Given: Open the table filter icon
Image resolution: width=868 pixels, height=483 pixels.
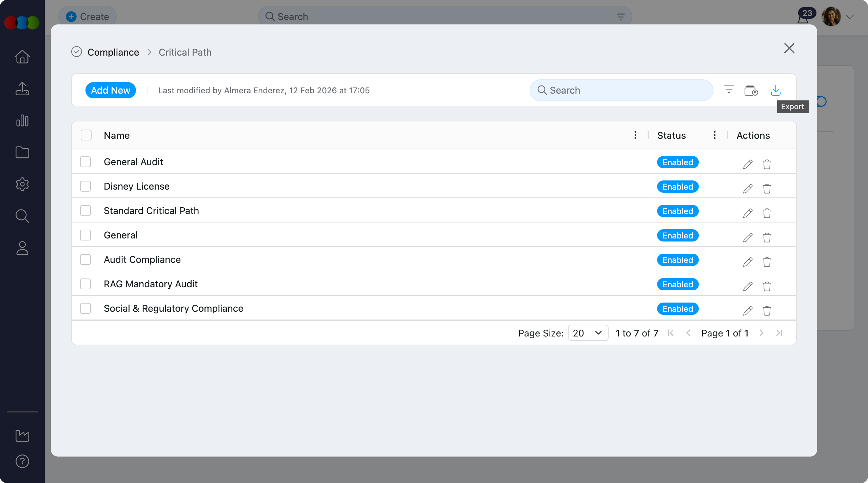Looking at the screenshot, I should tap(729, 90).
